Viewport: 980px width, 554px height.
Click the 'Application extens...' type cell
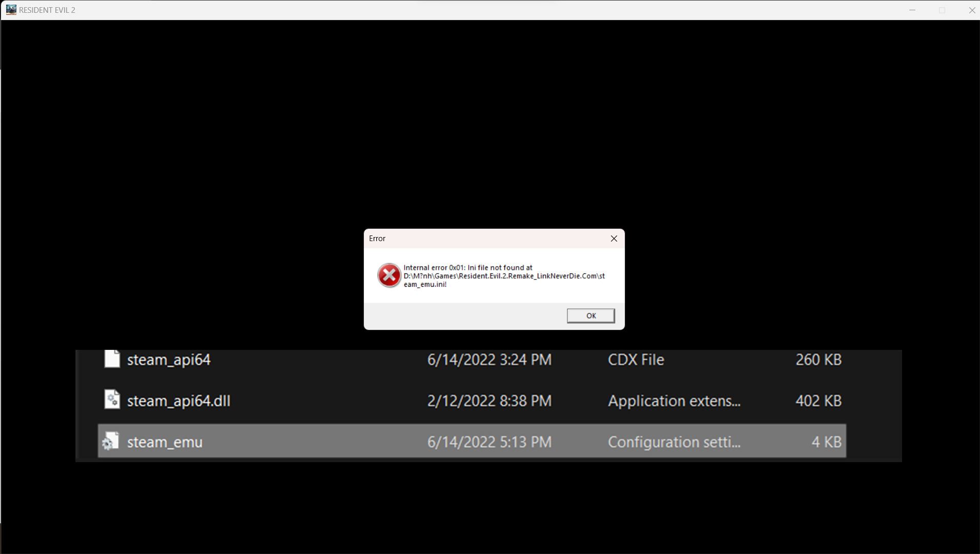tap(674, 401)
